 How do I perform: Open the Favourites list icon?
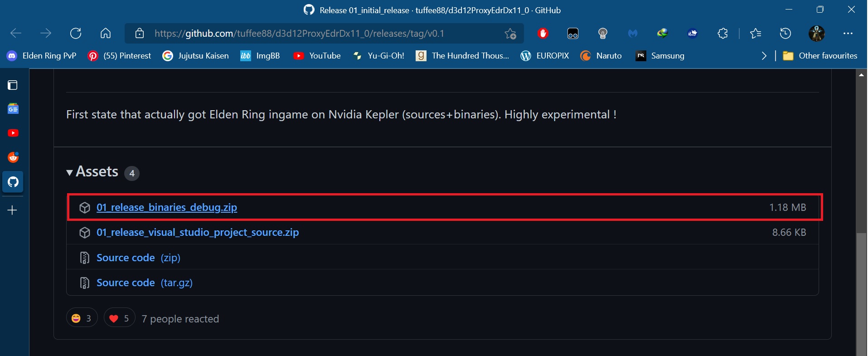coord(755,33)
